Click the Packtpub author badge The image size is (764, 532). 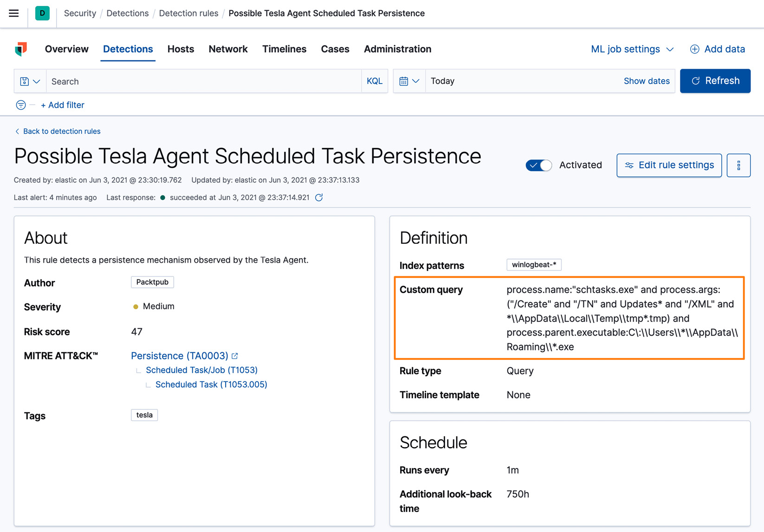[152, 282]
